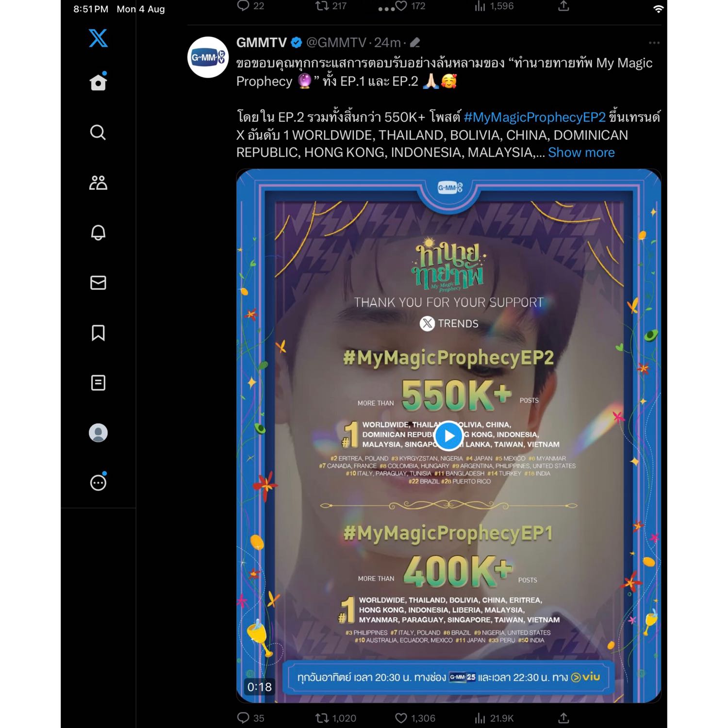
Task: Open Lists icon in sidebar
Action: click(98, 383)
